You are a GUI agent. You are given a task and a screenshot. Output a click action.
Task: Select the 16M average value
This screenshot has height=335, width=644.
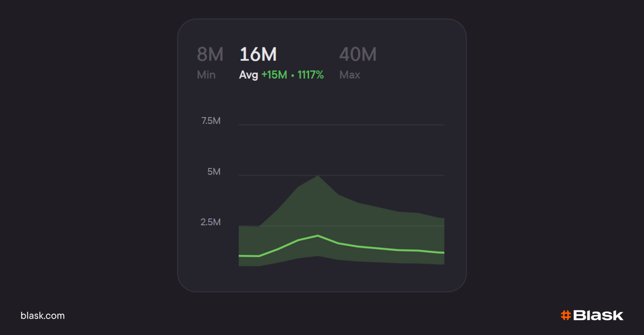tap(258, 54)
